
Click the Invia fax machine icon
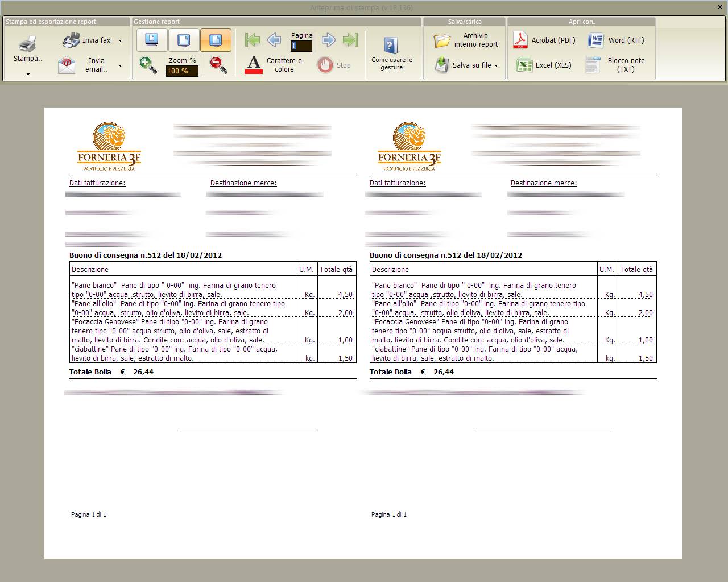click(x=71, y=40)
